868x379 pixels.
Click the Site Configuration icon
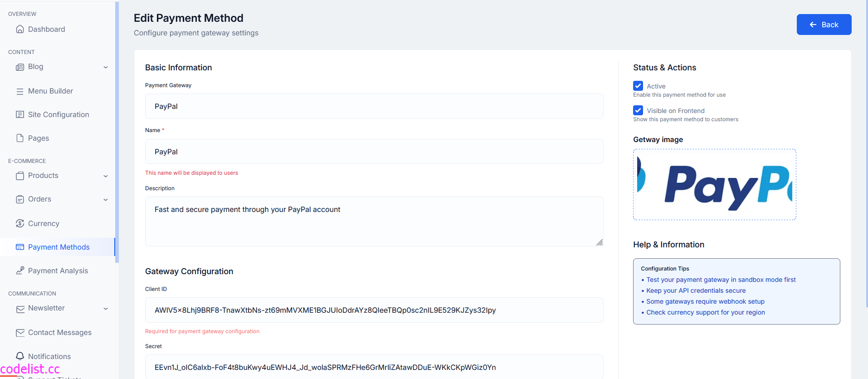coord(20,114)
